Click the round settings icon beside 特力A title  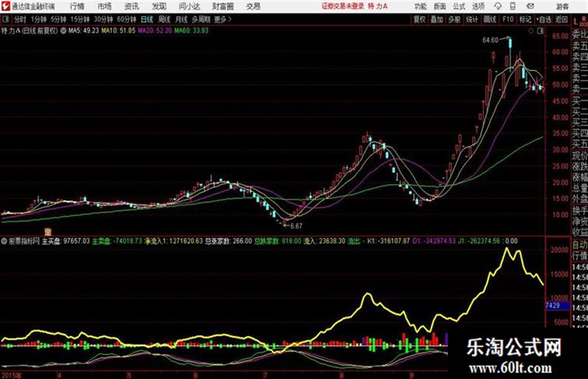[63, 30]
